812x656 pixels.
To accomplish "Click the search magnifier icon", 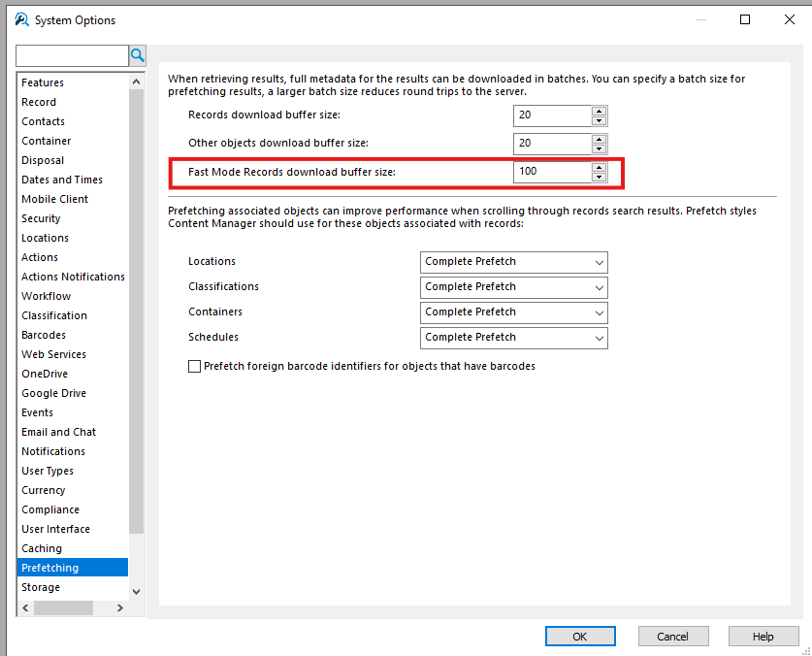I will (x=137, y=55).
